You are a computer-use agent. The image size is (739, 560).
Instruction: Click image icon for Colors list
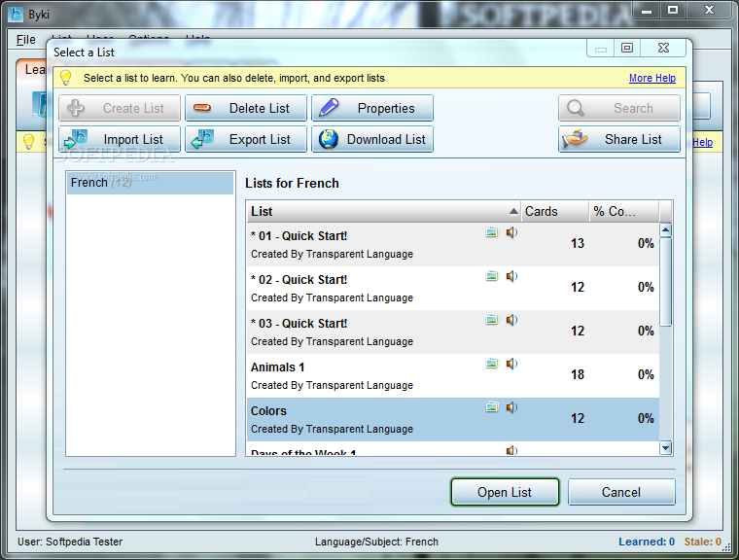tap(492, 406)
